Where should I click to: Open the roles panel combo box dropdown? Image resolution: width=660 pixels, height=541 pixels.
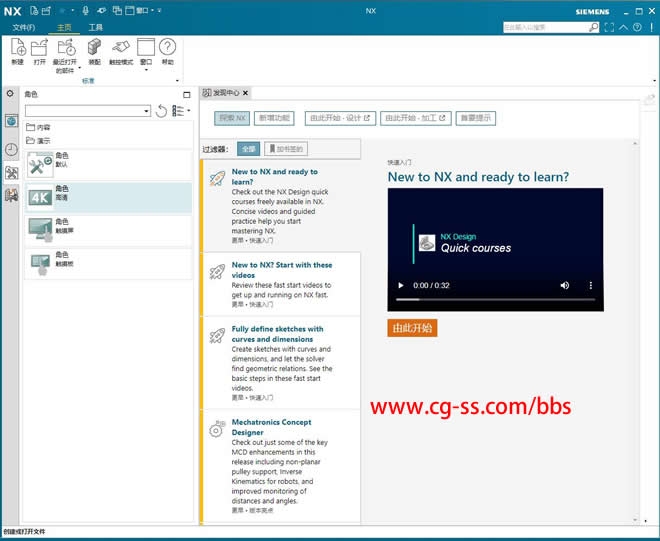coord(147,111)
